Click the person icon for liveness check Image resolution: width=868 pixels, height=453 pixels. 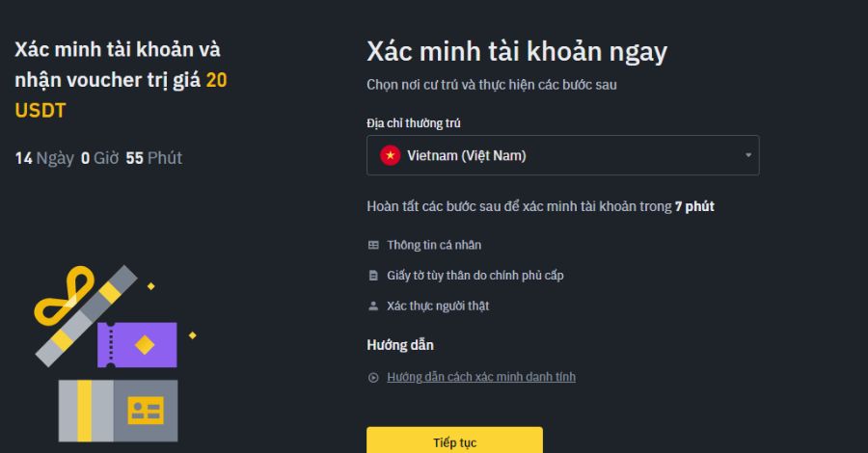373,306
